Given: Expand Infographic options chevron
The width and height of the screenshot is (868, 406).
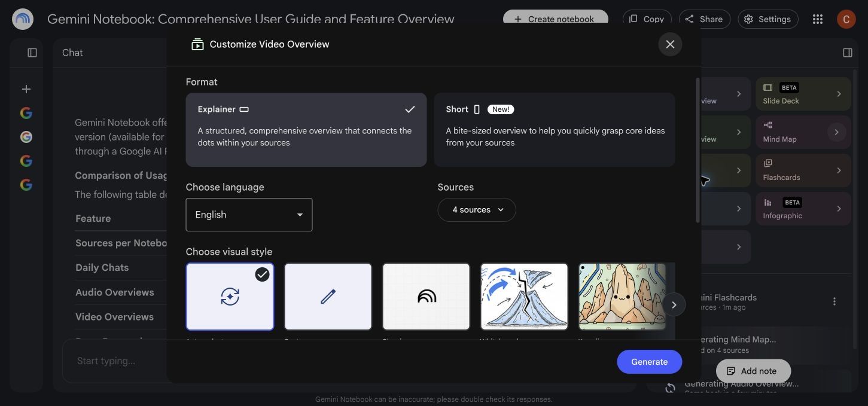Looking at the screenshot, I should click(x=839, y=209).
